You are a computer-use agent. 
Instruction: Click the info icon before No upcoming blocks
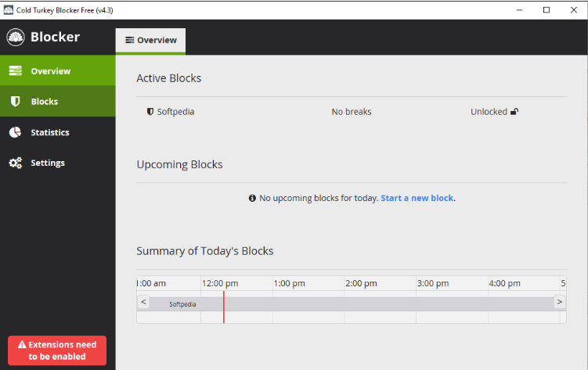tap(252, 198)
